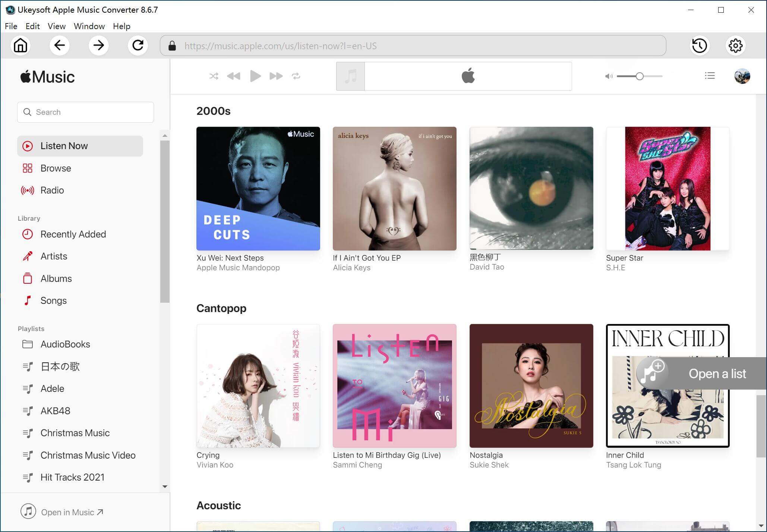The height and width of the screenshot is (532, 767).
Task: Click the Browse navigation item
Action: (56, 168)
